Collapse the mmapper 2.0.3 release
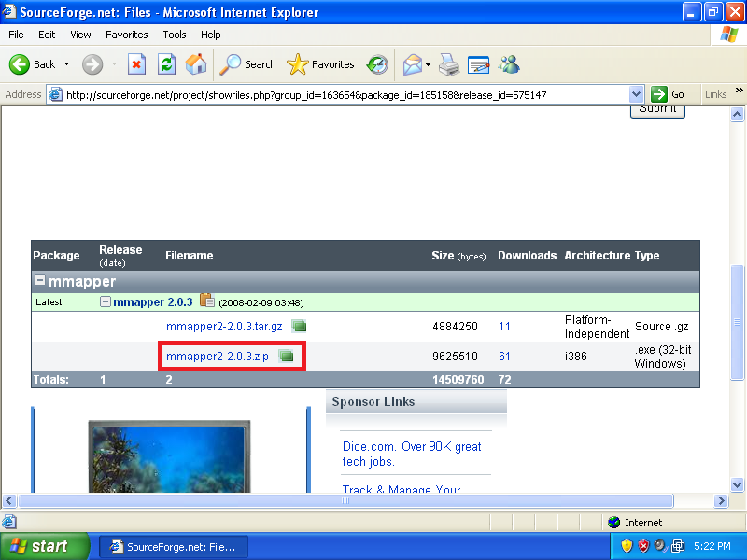This screenshot has width=747, height=560. point(106,301)
